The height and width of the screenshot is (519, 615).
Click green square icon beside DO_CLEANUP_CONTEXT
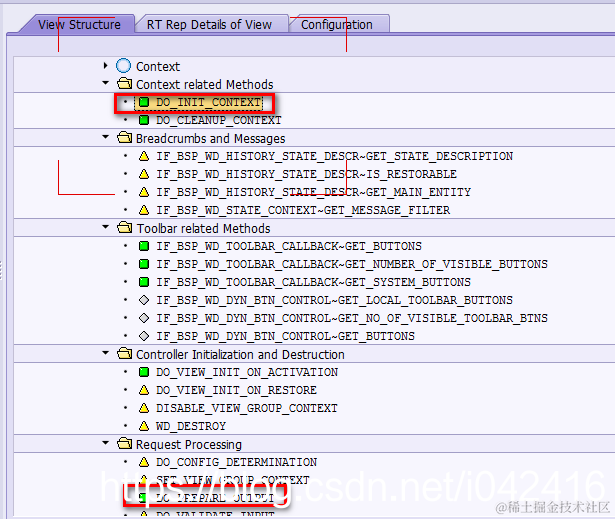tap(144, 120)
